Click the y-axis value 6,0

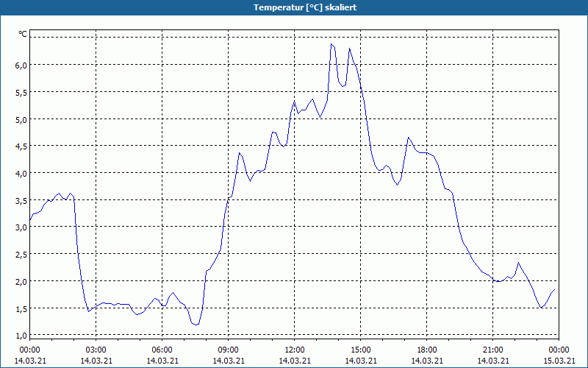click(21, 66)
